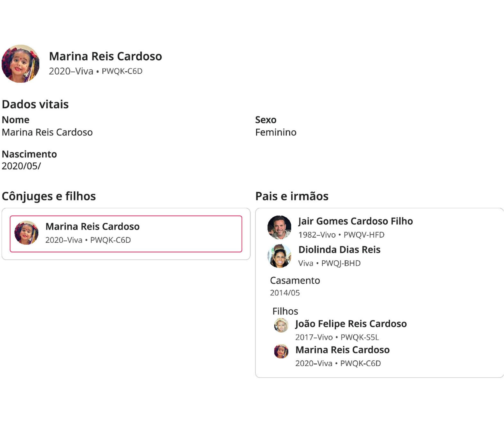The width and height of the screenshot is (504, 423).
Task: Click the Filhos heading in the parents card
Action: 285,311
